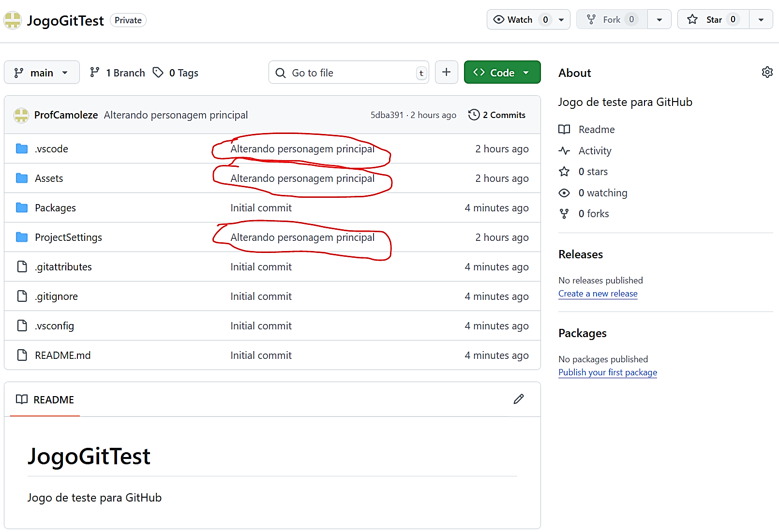Click the ProfCamoleze avatar in commit row
Viewport: 779px width, 532px height.
click(21, 115)
